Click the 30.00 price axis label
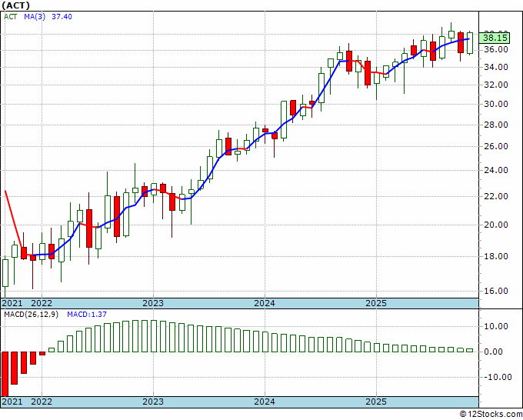 click(495, 105)
